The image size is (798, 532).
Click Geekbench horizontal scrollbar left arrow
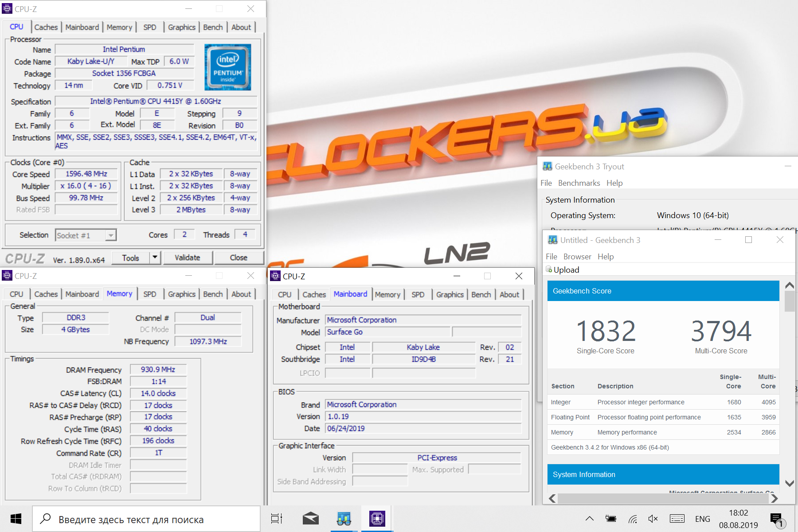click(552, 498)
